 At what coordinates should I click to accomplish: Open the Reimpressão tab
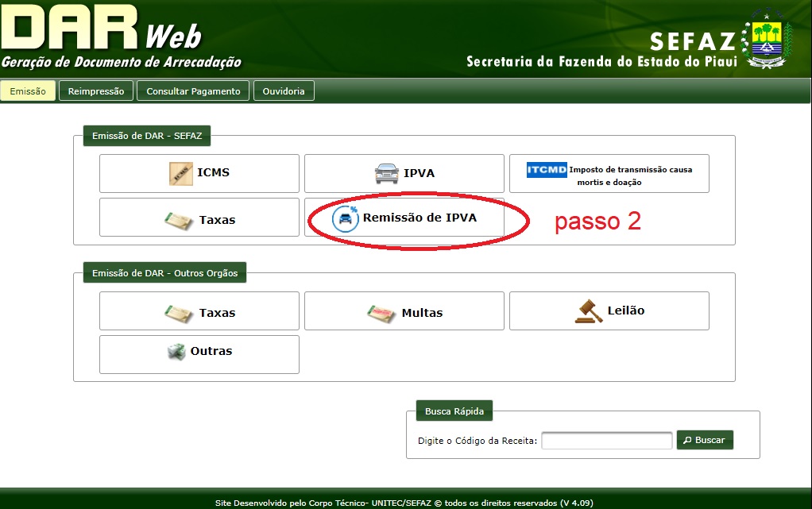(x=96, y=91)
